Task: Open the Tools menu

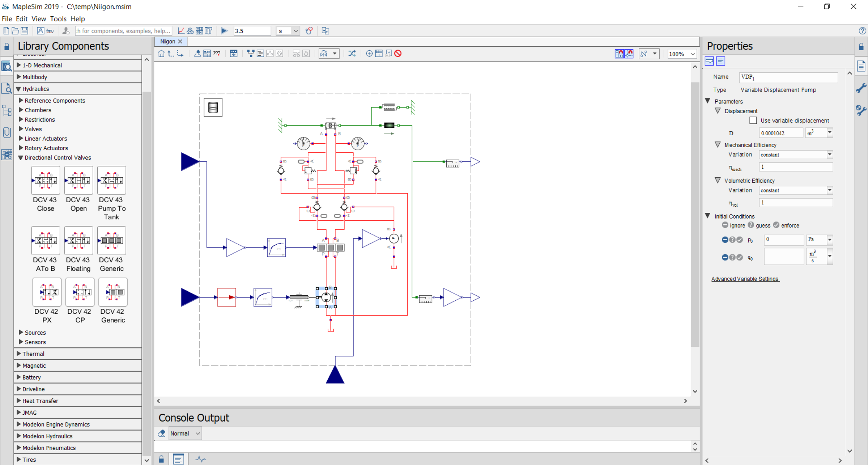Action: coord(58,19)
